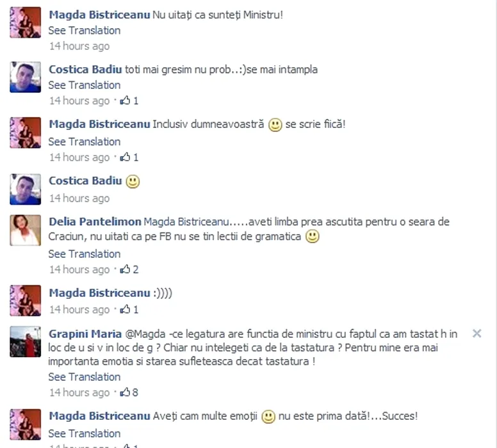
Task: Open Delia Pantelimon's profile name link
Action: [95, 221]
